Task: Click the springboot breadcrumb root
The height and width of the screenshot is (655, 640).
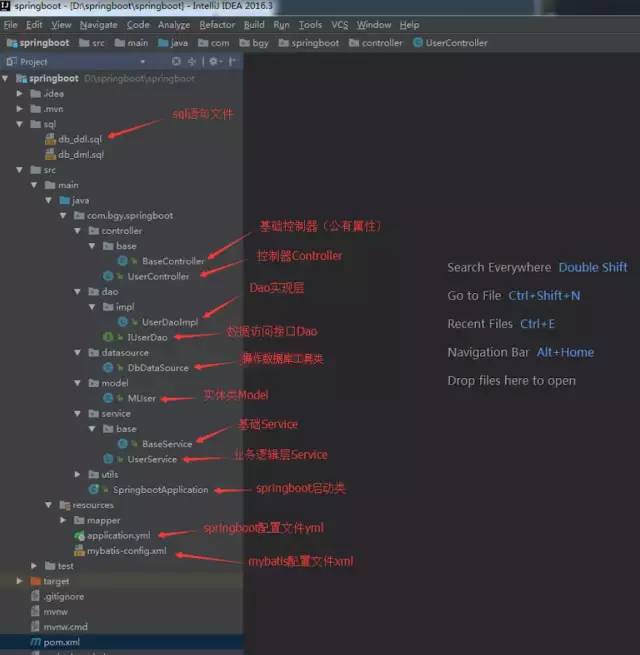Action: (38, 43)
